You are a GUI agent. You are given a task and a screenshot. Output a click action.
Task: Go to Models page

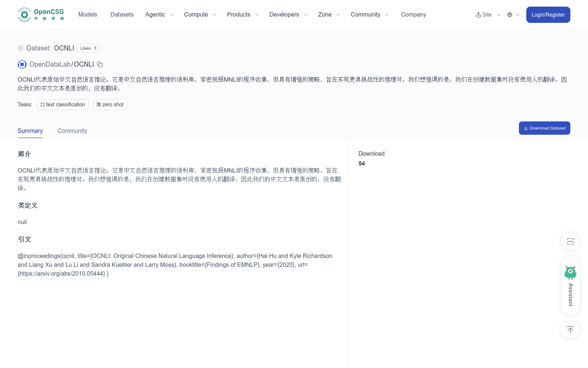[x=88, y=15]
